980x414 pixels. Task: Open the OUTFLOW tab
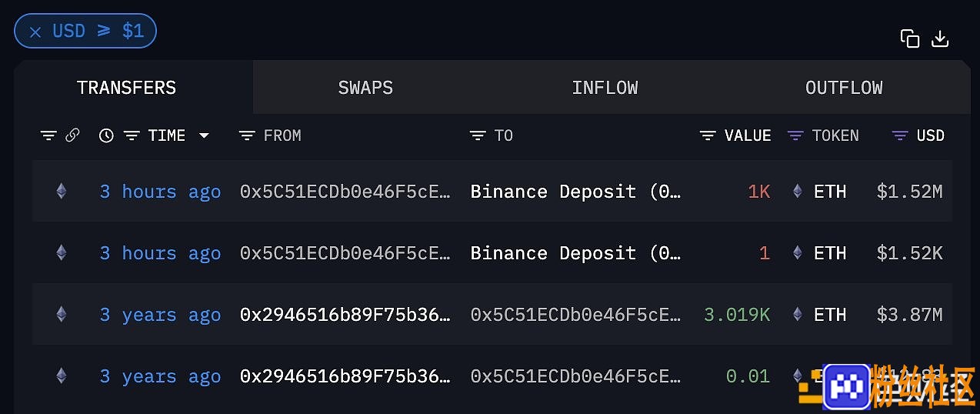[x=844, y=88]
